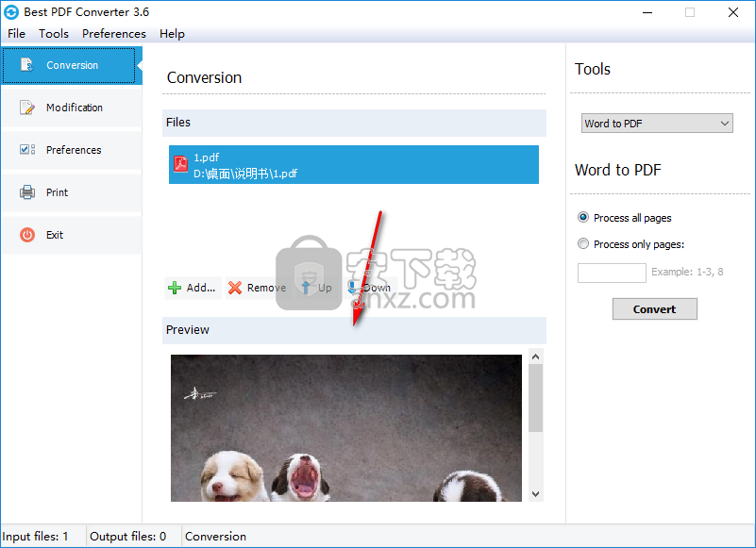The image size is (756, 548).
Task: Click the preview scrollbar thumb
Action: 536,398
